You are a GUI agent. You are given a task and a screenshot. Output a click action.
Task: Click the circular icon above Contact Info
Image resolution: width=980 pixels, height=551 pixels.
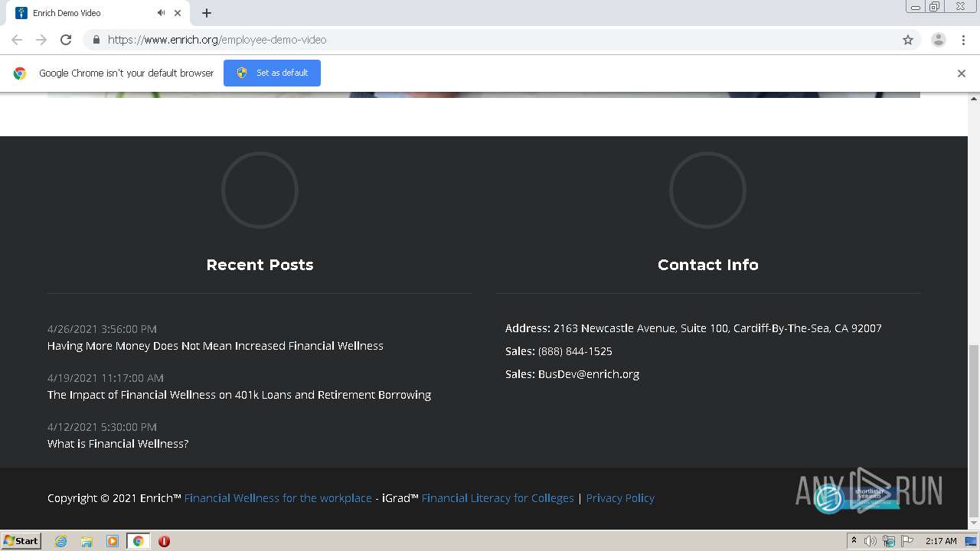coord(707,190)
